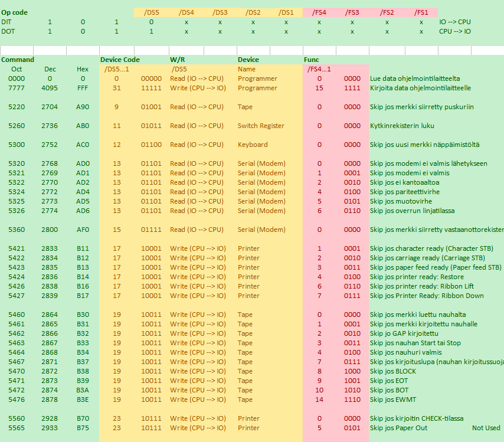Click 'Skip jos kirjoitin CHECK-tilassa' cell
This screenshot has height=442, width=504.
[417, 419]
